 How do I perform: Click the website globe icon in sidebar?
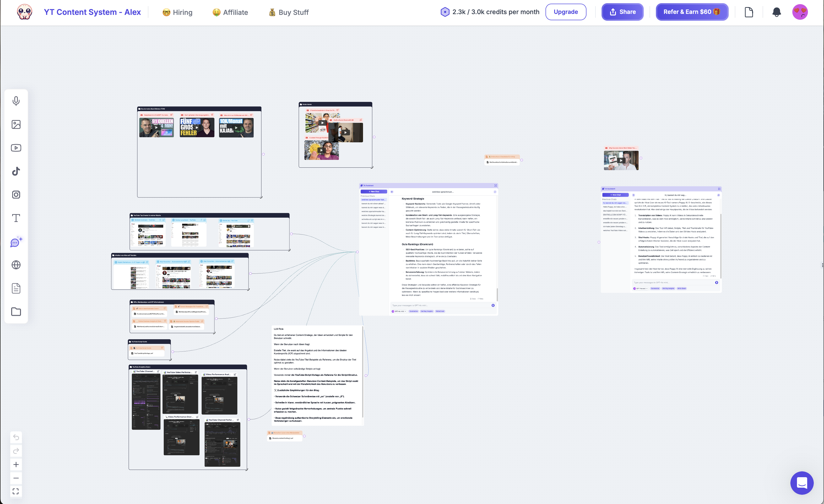click(16, 265)
